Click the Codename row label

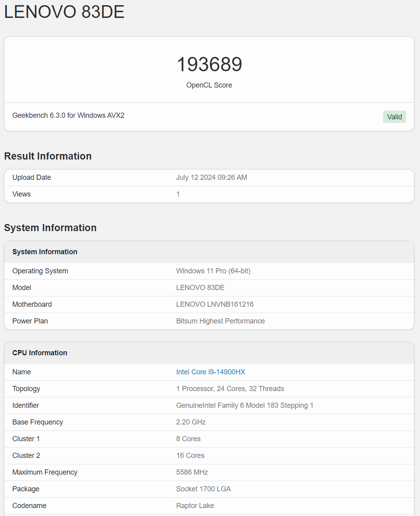coord(29,506)
